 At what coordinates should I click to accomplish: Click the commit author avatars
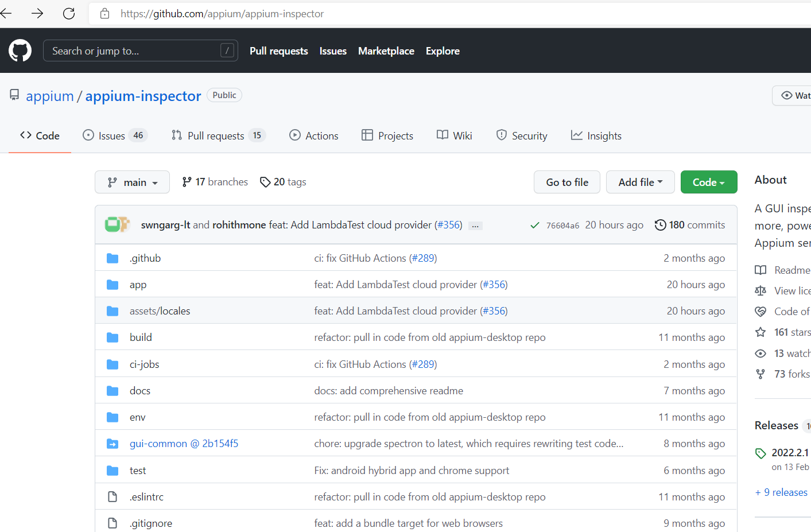pos(118,224)
